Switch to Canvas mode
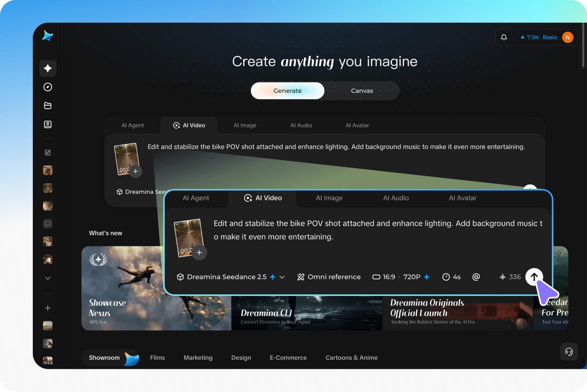This screenshot has width=587, height=392. pyautogui.click(x=362, y=91)
